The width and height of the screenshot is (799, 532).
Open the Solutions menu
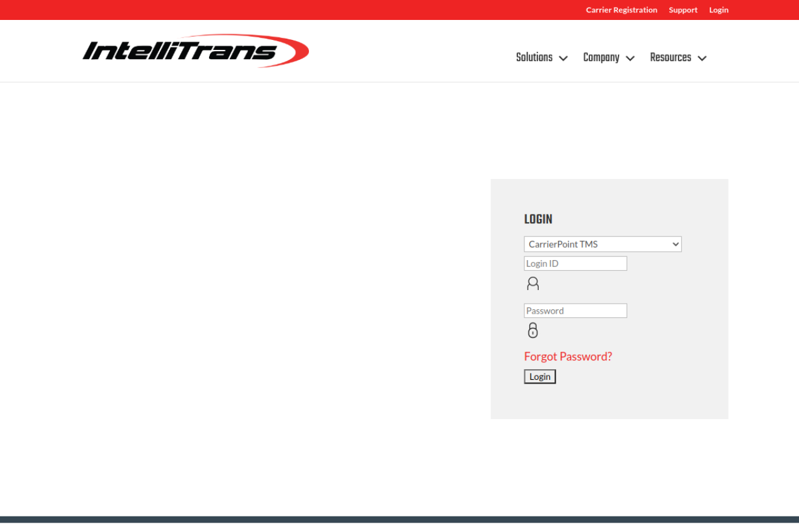tap(534, 57)
